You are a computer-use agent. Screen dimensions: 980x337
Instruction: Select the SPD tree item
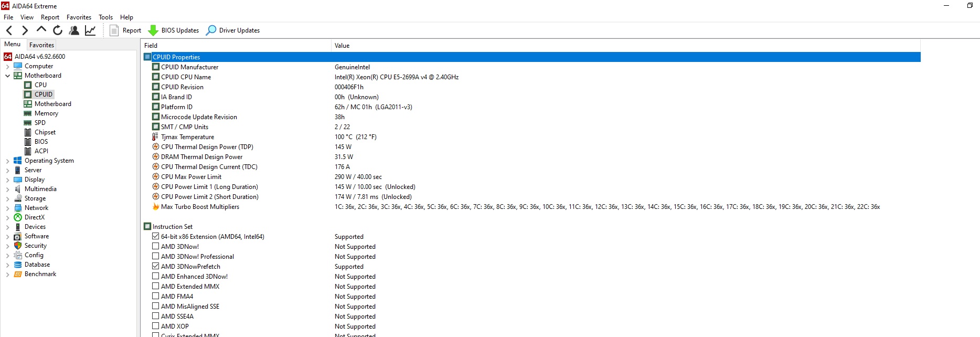point(40,123)
